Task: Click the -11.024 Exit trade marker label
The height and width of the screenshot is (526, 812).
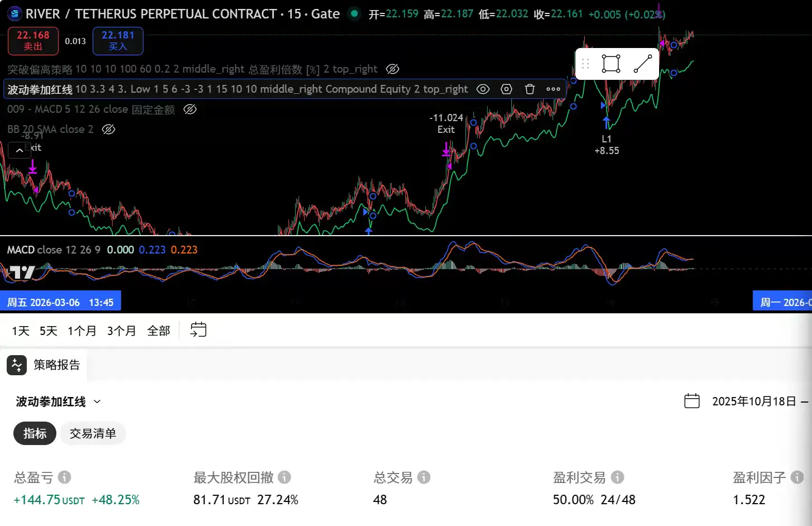Action: click(446, 123)
